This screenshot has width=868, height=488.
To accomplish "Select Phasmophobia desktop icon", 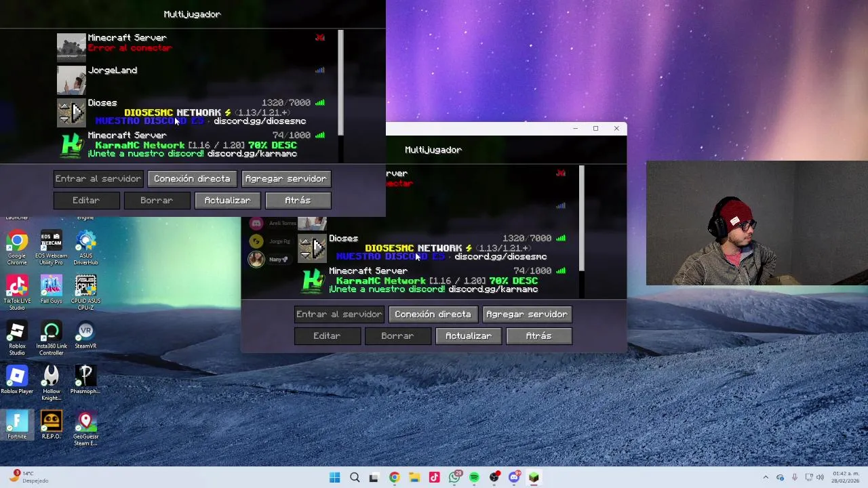I will coord(85,380).
